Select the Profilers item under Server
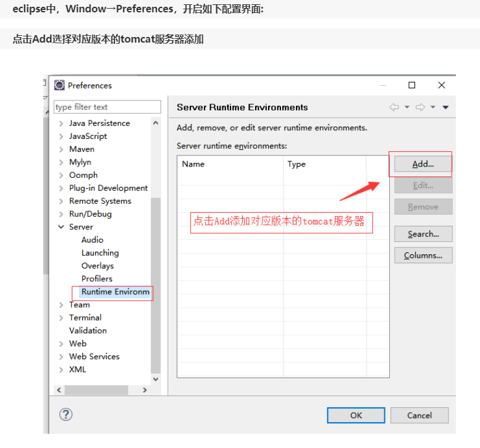 (x=97, y=278)
